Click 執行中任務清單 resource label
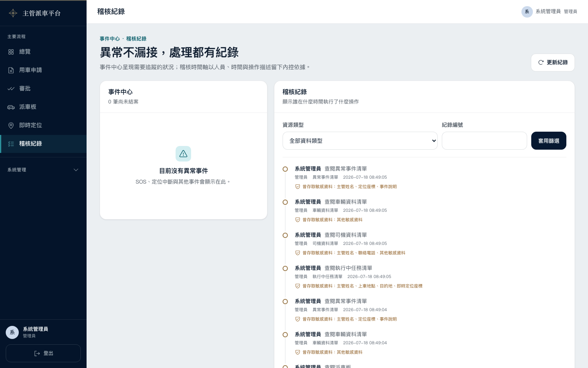The image size is (588, 368). coord(327,277)
